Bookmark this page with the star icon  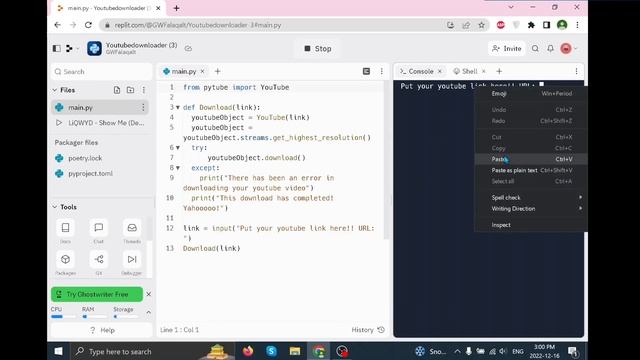point(482,25)
